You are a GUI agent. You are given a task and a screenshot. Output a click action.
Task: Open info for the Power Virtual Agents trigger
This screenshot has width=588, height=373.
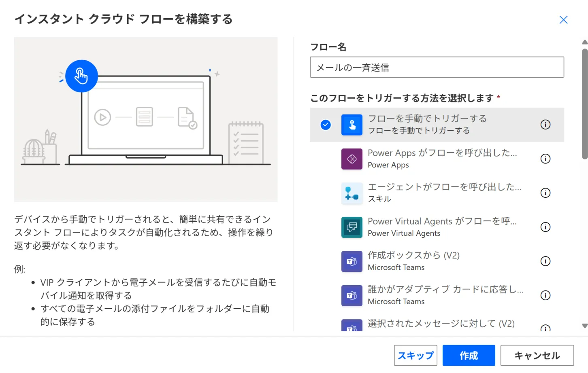545,227
